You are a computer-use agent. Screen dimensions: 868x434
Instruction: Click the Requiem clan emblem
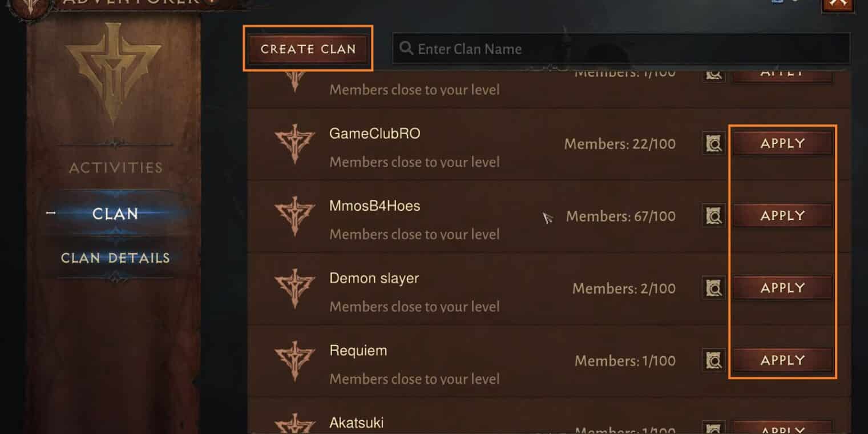coord(294,360)
